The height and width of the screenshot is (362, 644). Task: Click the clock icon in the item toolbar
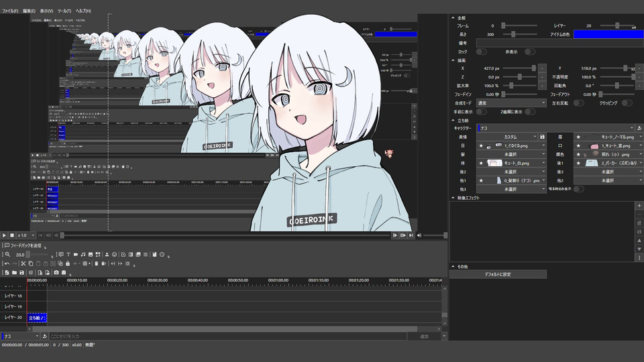(x=162, y=255)
